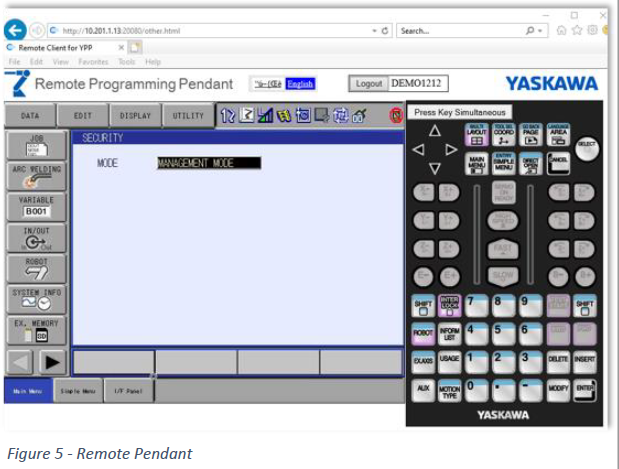Click the browser Back button
Image resolution: width=619 pixels, height=469 pixels.
pyautogui.click(x=15, y=30)
